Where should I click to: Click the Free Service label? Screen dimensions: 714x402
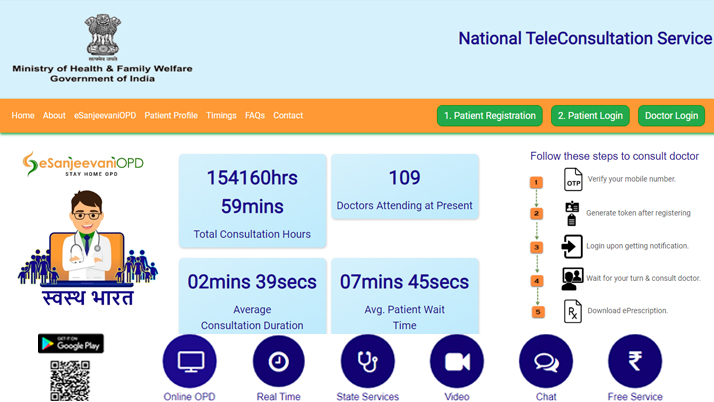(x=635, y=397)
